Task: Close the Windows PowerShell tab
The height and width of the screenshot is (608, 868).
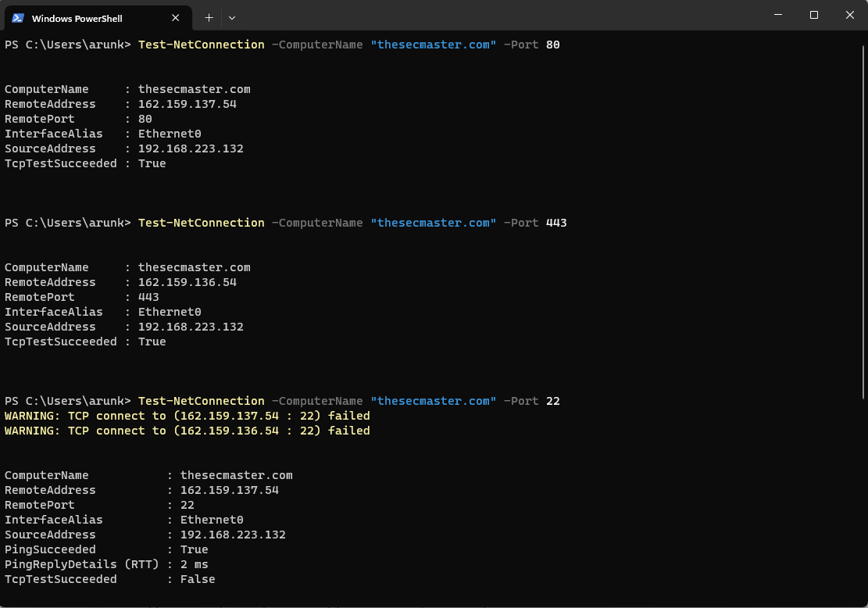Action: (x=176, y=18)
